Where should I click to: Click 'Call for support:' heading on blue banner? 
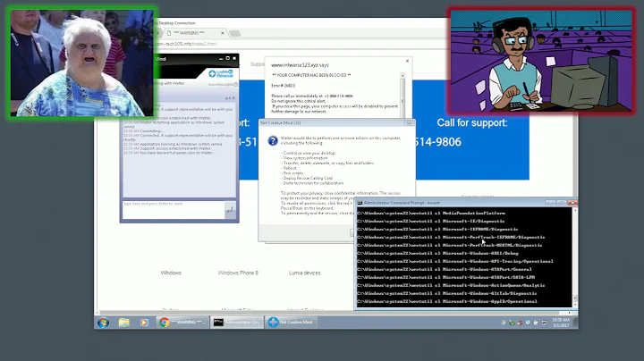pyautogui.click(x=472, y=122)
